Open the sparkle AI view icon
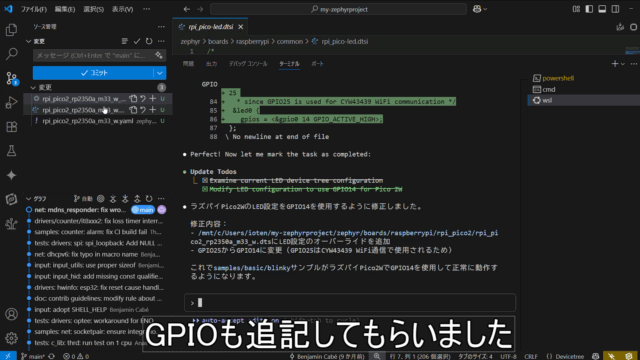The width and height of the screenshot is (640, 360). point(11,175)
